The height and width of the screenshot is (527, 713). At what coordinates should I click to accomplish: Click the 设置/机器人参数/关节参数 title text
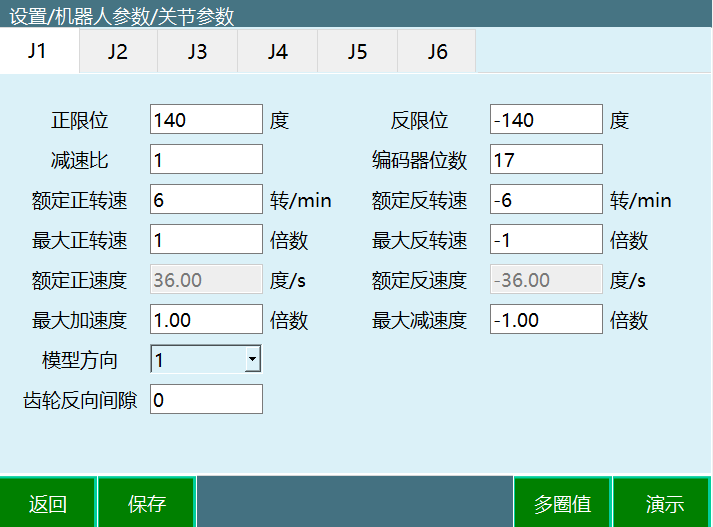122,17
